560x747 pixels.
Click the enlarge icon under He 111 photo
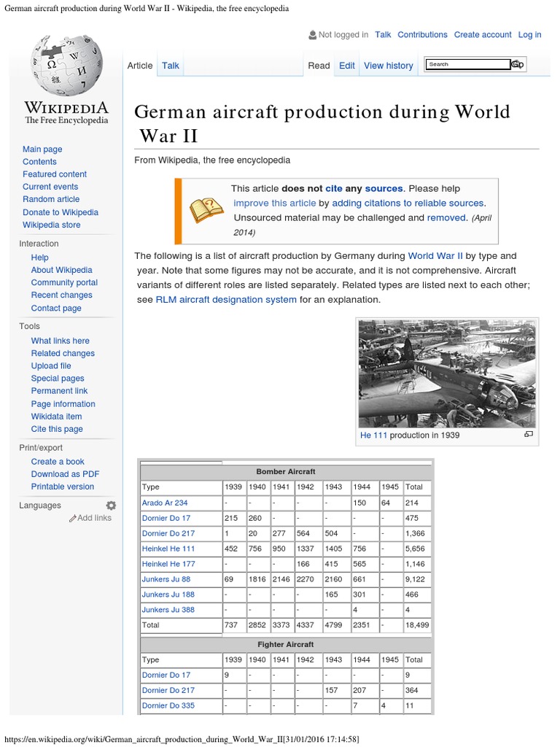(529, 435)
